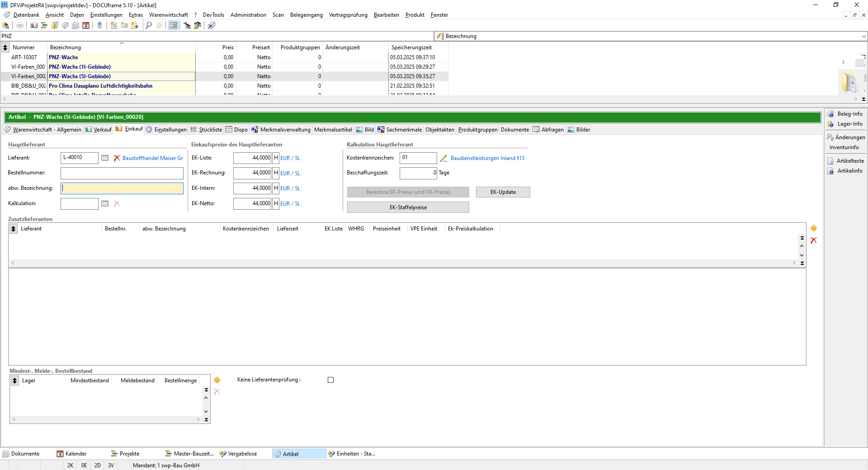This screenshot has width=868, height=470.
Task: Open supplier lookup table icon beside L-40010
Action: 105,158
